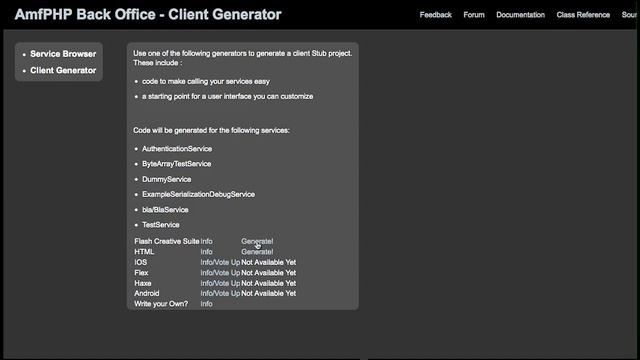Screen dimensions: 640x360
Task: Click Generate! for Flash Creative Suite
Action: [x=257, y=241]
